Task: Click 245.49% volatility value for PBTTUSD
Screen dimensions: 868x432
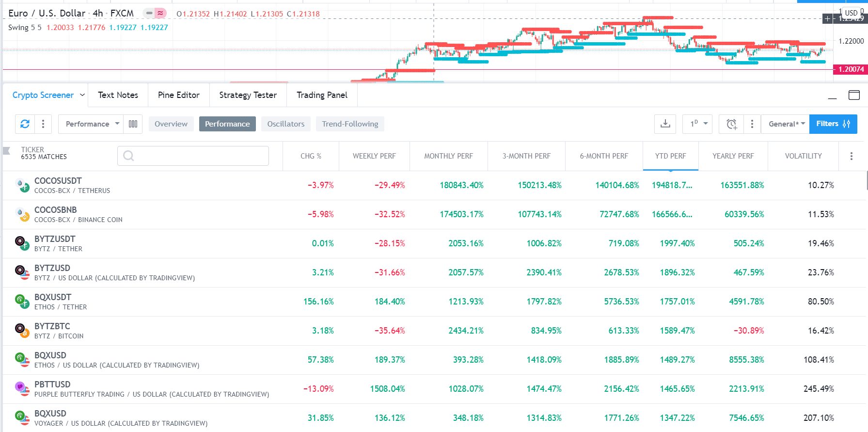Action: click(819, 389)
